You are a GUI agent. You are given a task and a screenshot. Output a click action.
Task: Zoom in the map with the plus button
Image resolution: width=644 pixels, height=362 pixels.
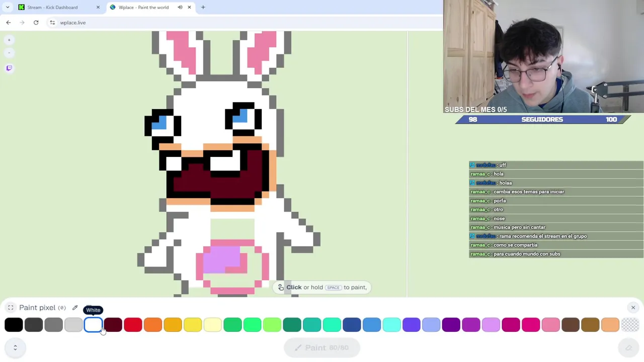tap(9, 40)
